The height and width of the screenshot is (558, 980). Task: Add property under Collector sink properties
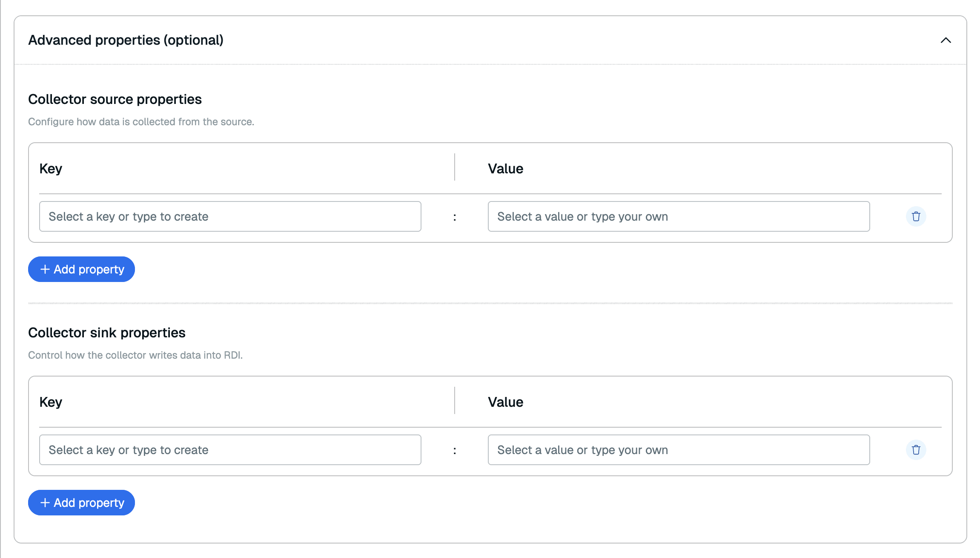81,503
